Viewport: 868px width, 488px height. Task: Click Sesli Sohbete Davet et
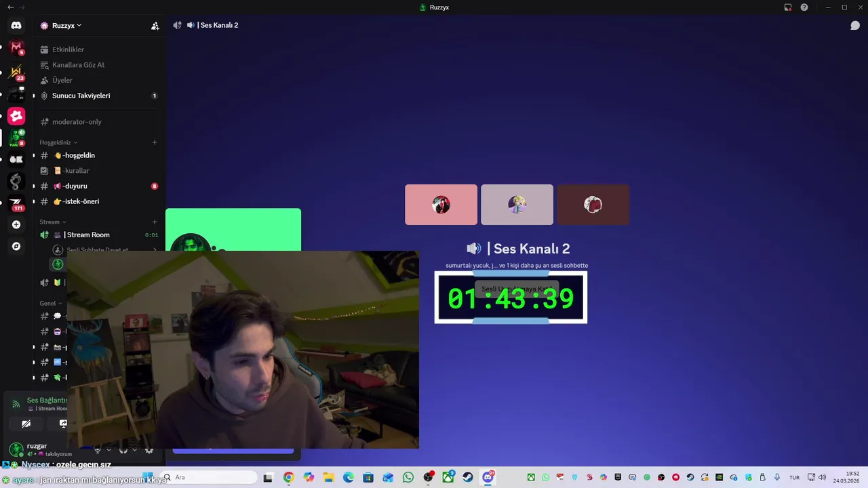coord(105,249)
